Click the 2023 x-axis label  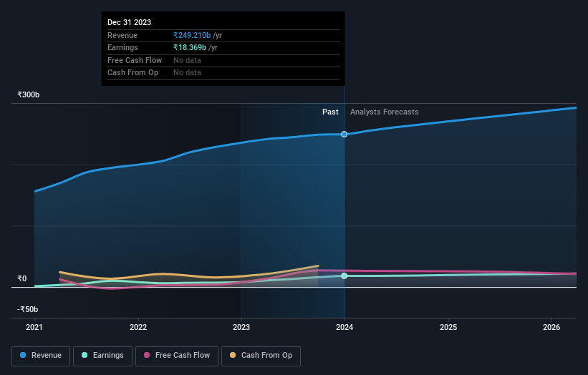pyautogui.click(x=241, y=327)
